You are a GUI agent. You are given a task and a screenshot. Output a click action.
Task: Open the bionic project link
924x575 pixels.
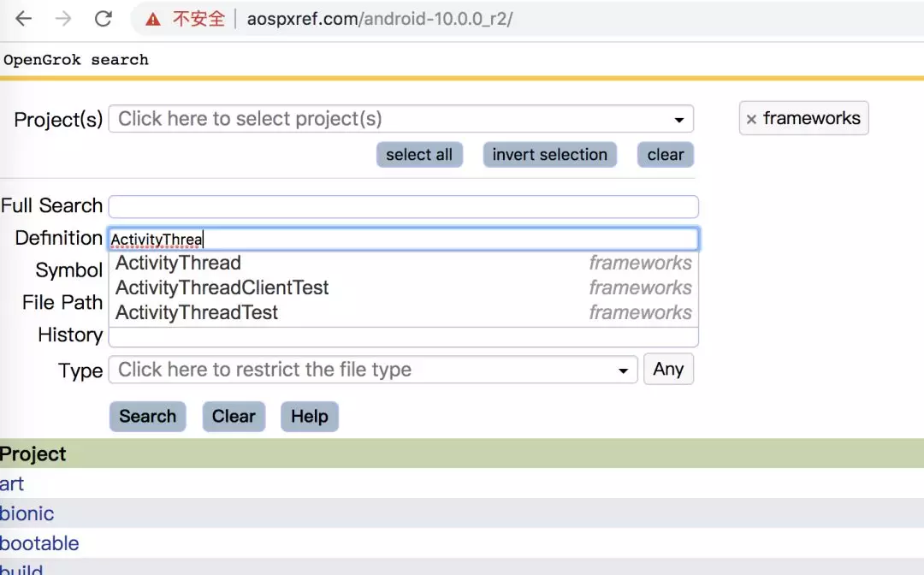[27, 513]
